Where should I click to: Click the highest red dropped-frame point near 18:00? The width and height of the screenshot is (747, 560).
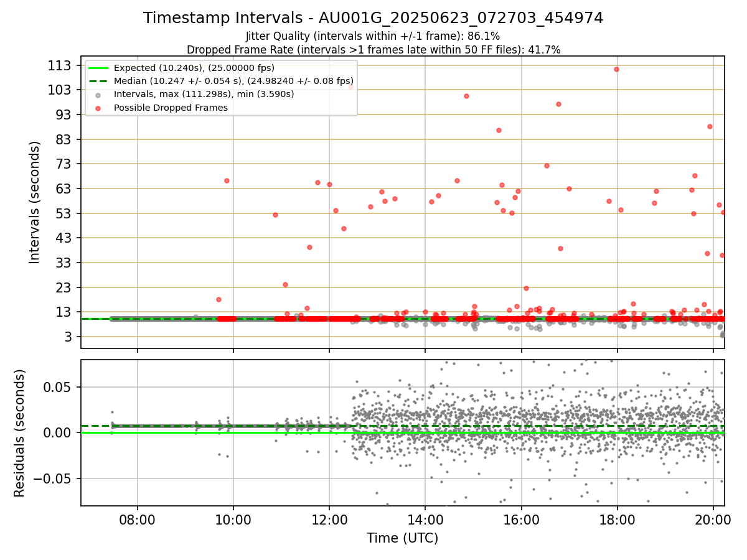[x=616, y=69]
